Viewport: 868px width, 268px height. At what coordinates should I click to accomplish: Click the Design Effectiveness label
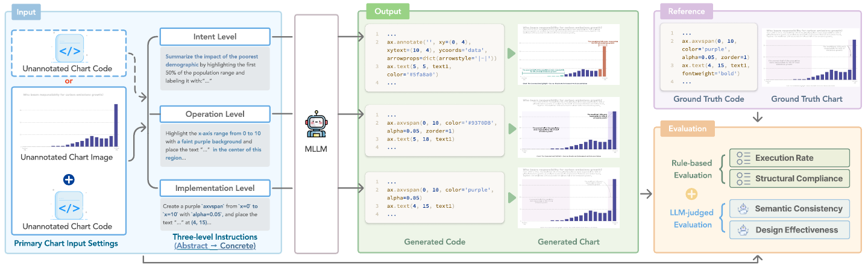(x=796, y=229)
